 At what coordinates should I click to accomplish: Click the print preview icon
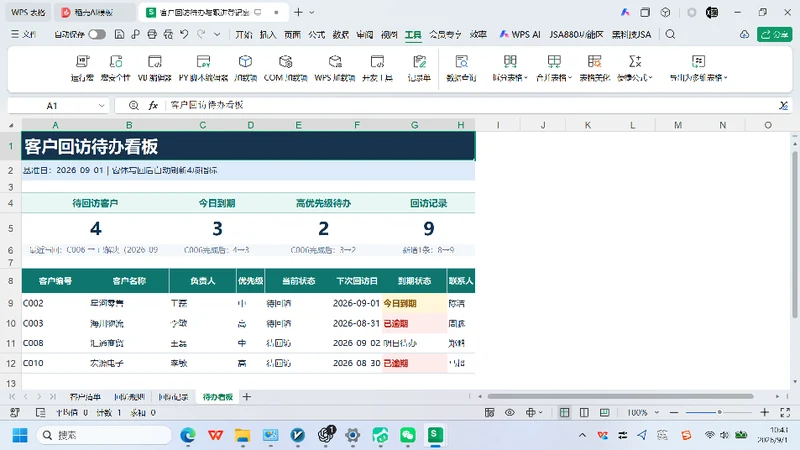(168, 34)
